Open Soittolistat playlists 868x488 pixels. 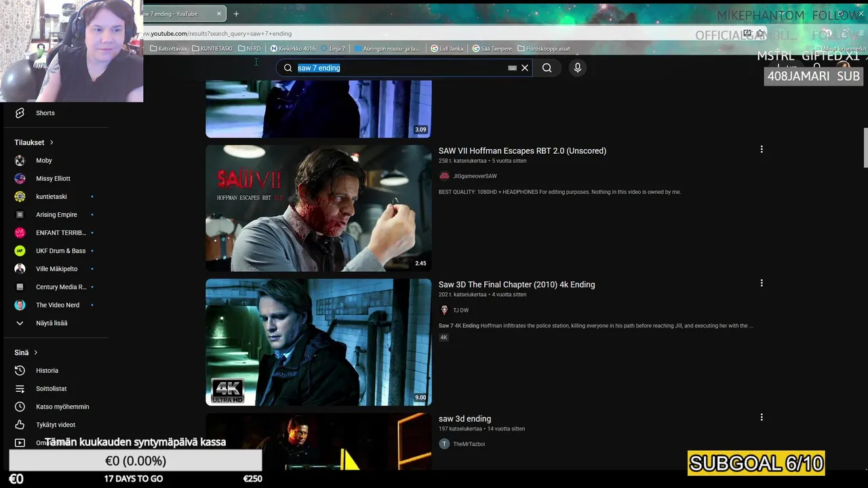coord(51,388)
